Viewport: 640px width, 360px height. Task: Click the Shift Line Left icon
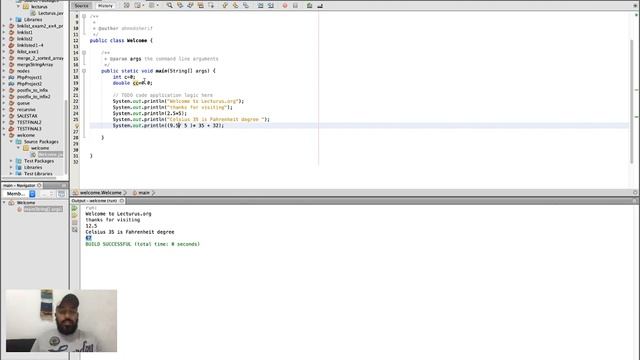coord(260,6)
